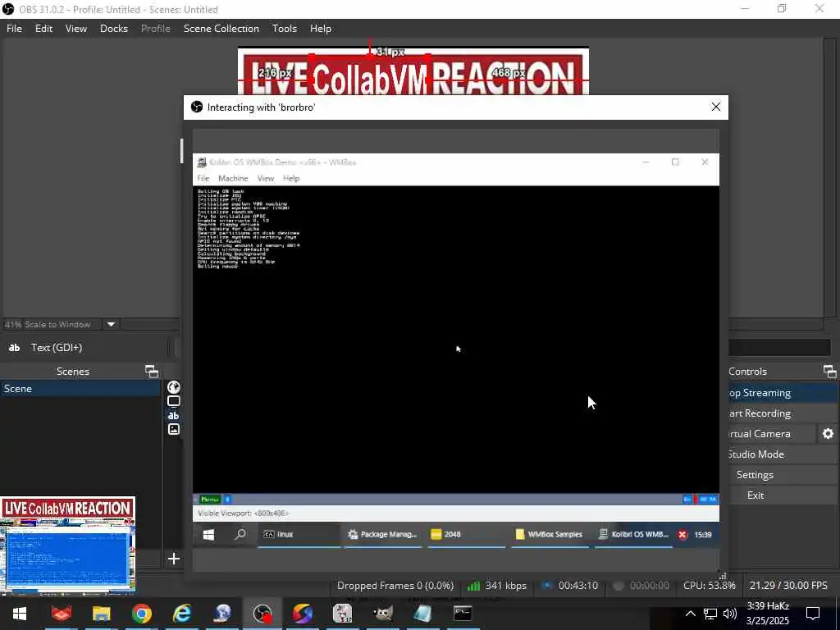Switch to Kolibri OS WMBox taskbar item

click(633, 535)
